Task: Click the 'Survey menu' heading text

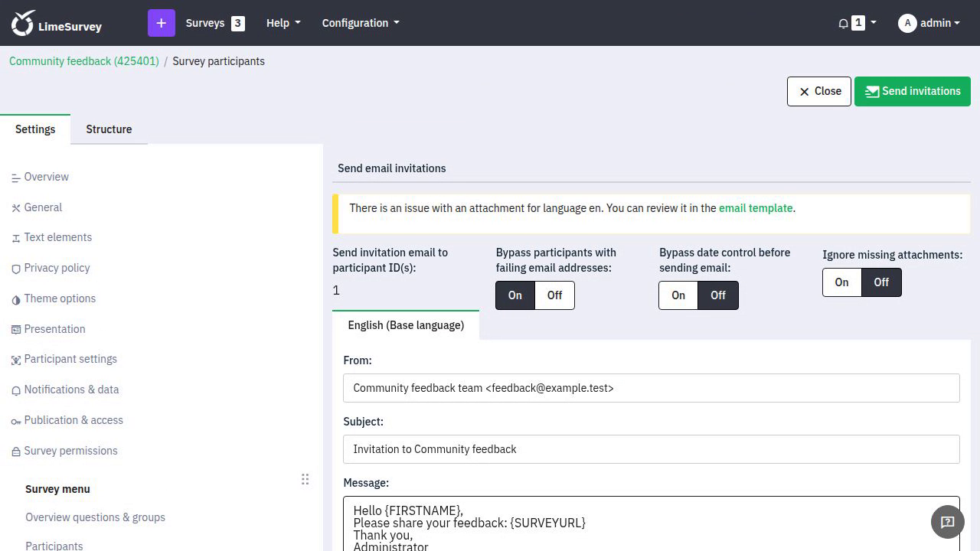Action: 57,489
